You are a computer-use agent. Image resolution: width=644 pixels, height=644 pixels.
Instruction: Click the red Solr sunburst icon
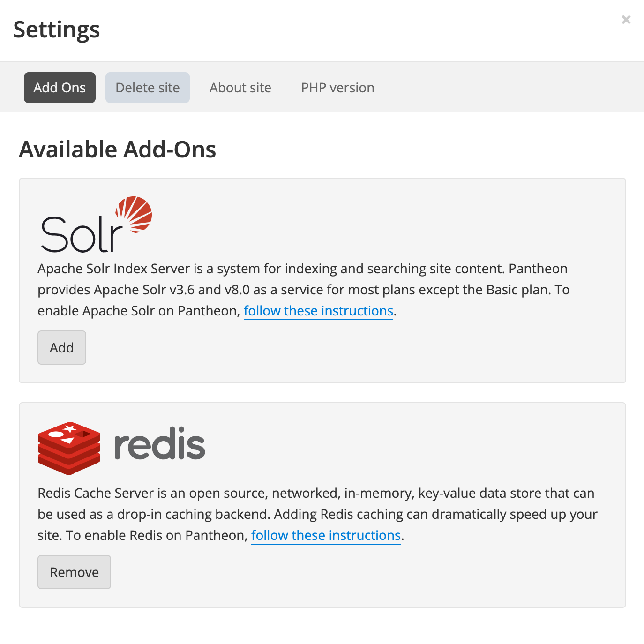(x=135, y=214)
